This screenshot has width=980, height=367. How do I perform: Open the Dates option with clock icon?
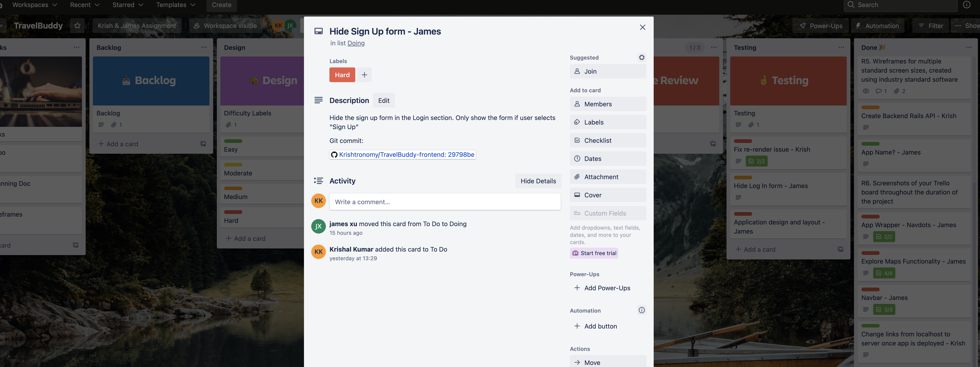tap(608, 159)
